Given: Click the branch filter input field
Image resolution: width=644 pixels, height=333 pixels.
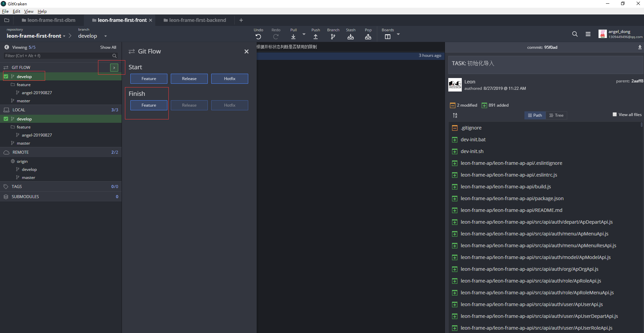Looking at the screenshot, I should [x=57, y=56].
